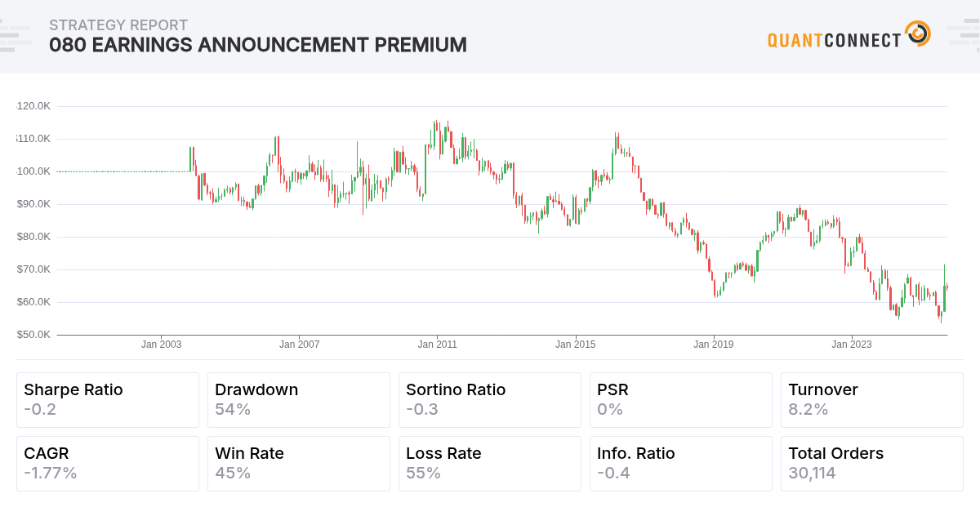Click the $70.0K y-axis label
The height and width of the screenshot is (516, 980).
[33, 269]
